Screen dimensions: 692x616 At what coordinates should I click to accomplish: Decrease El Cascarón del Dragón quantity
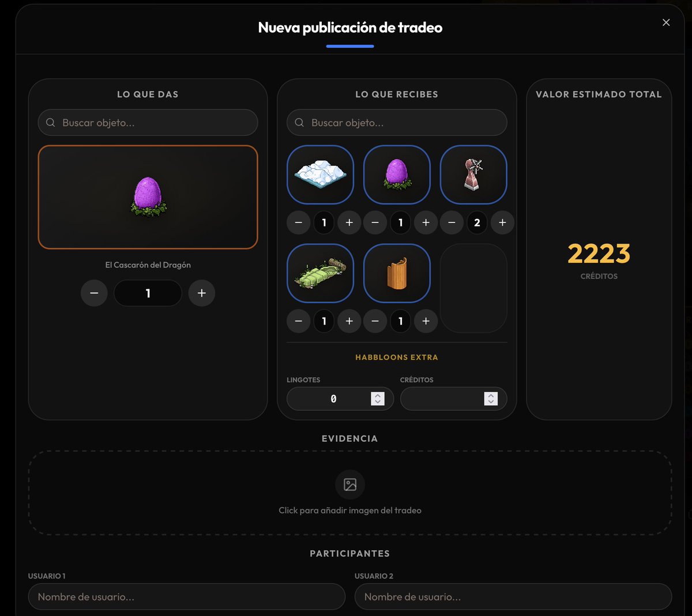[94, 293]
